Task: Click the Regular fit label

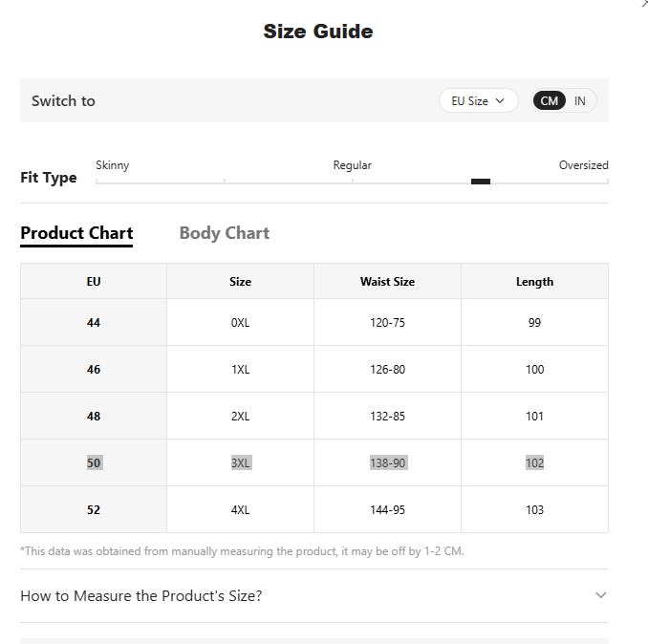Action: pyautogui.click(x=352, y=165)
